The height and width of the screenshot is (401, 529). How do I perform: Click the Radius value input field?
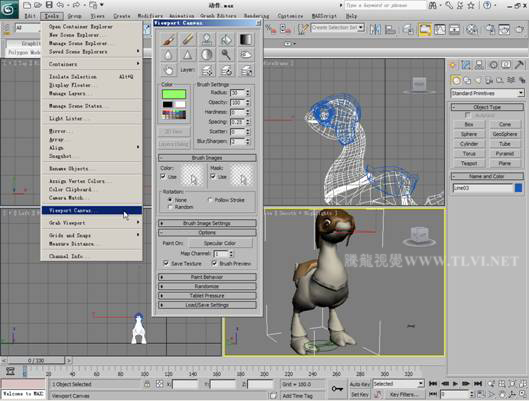(238, 92)
